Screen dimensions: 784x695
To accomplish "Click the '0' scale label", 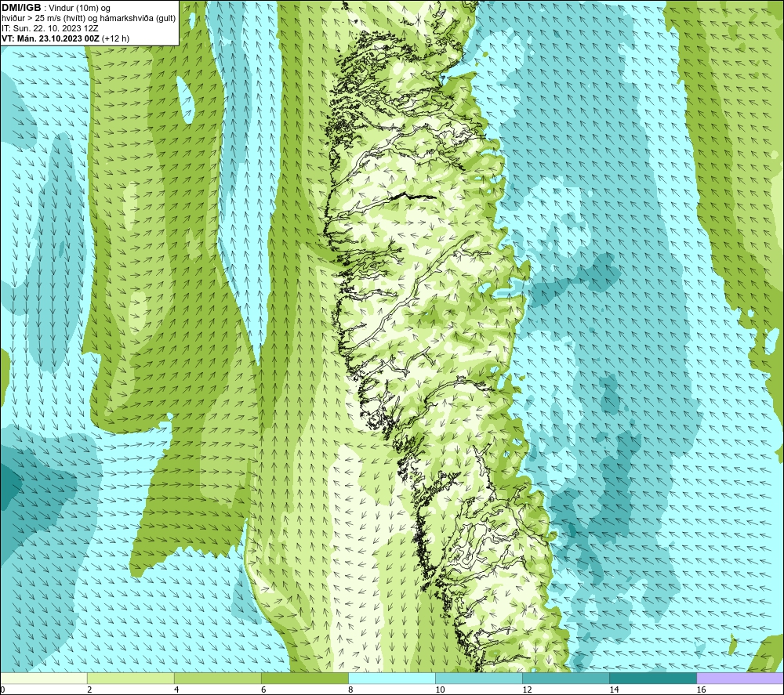I will pos(2,690).
